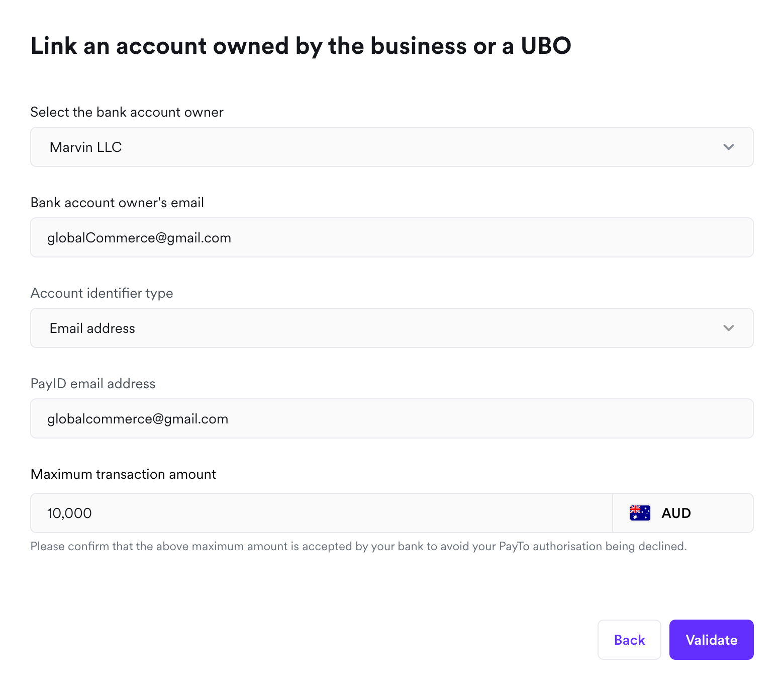Image resolution: width=784 pixels, height=691 pixels.
Task: Click the chevron beside Marvin LLC
Action: [728, 147]
